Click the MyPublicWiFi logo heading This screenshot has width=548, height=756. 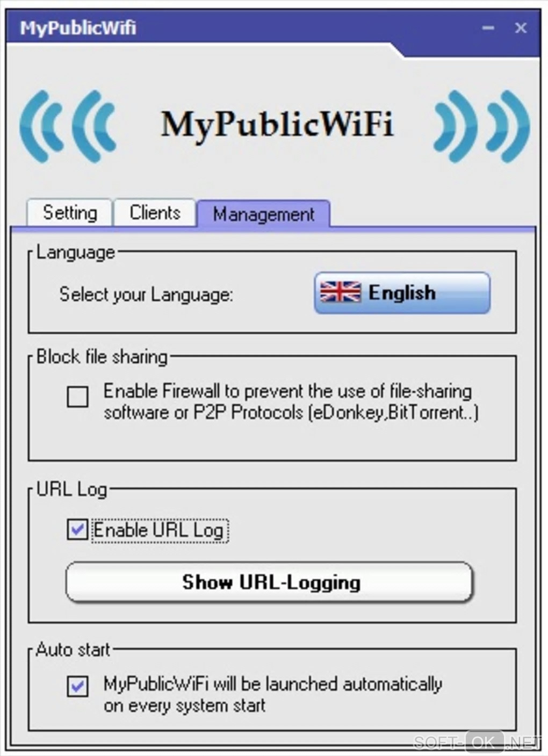click(278, 125)
